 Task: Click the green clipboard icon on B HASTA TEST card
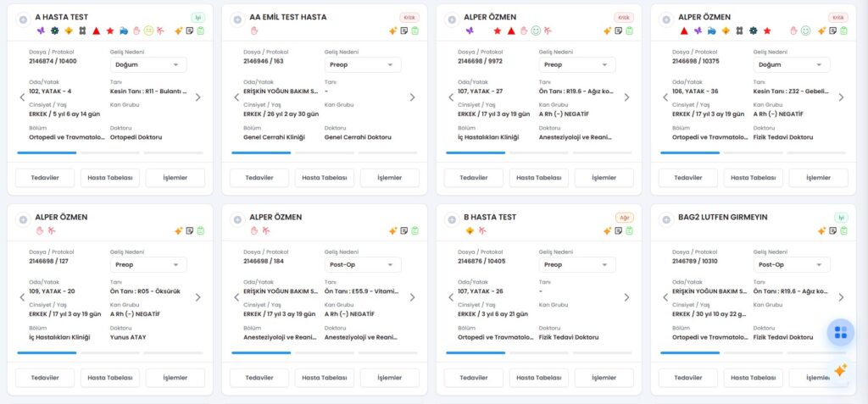tap(630, 231)
